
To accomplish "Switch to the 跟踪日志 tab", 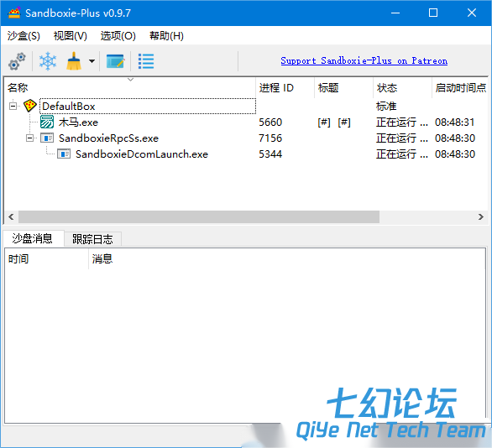I will coord(92,239).
